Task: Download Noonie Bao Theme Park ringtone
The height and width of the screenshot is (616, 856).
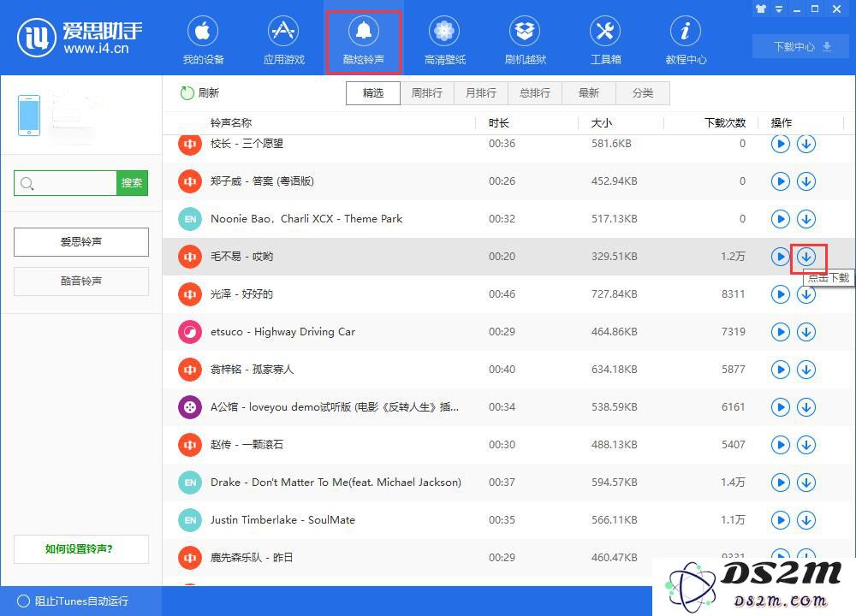Action: pos(806,219)
